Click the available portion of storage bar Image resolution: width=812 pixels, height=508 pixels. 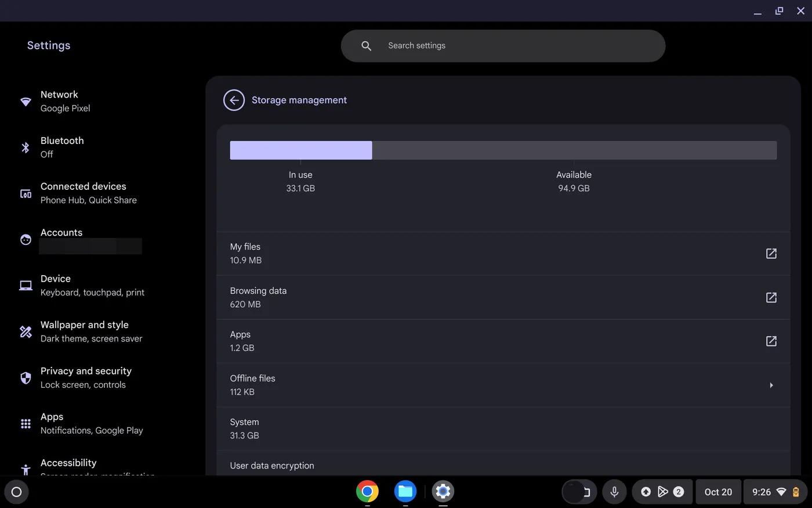(x=574, y=150)
